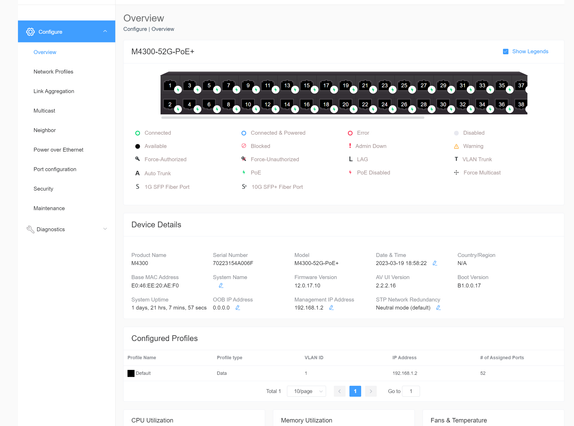Click page 1 pagination button

(x=355, y=391)
